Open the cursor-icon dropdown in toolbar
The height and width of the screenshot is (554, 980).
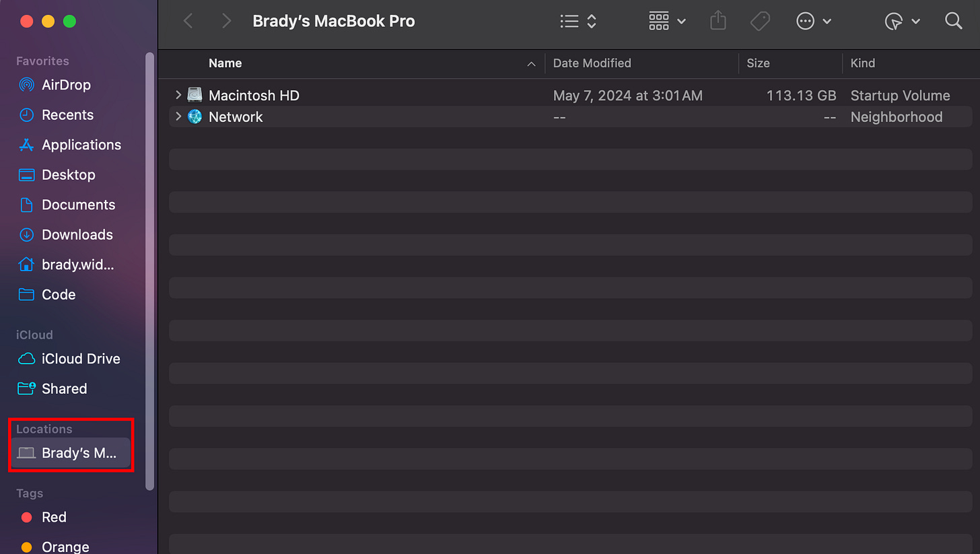pos(902,22)
